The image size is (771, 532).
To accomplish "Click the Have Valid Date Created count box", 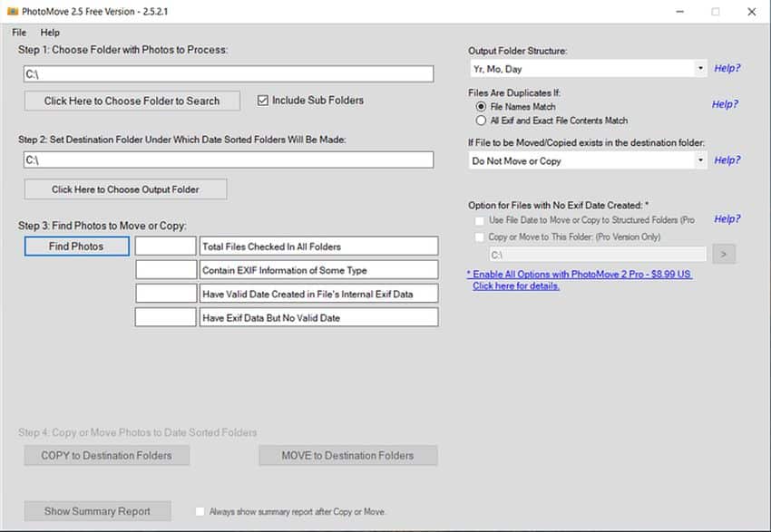I will tap(166, 294).
